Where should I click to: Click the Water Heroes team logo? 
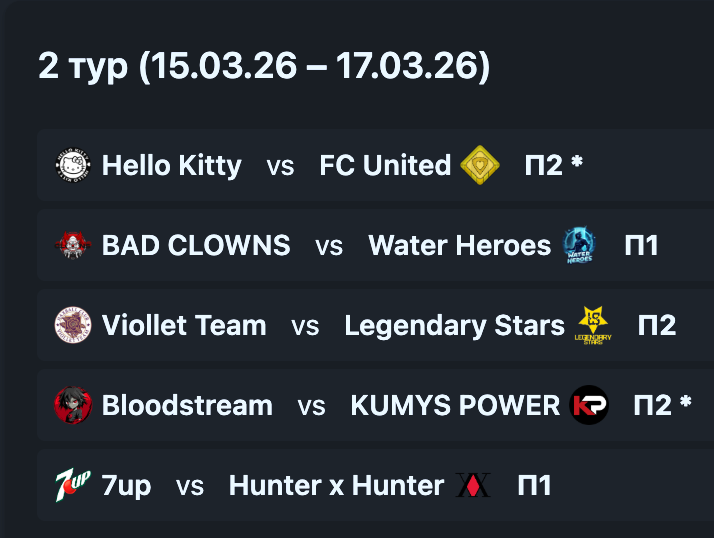coord(579,245)
